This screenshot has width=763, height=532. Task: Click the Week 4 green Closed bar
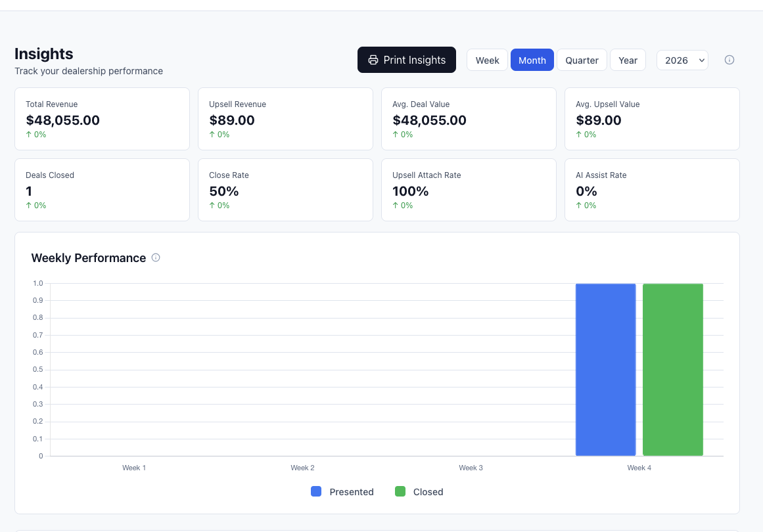672,369
